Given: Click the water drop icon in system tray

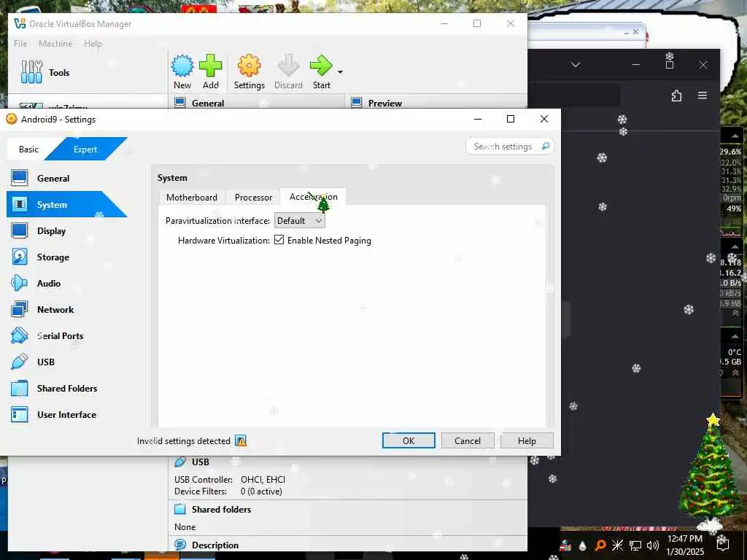Looking at the screenshot, I should tap(582, 545).
